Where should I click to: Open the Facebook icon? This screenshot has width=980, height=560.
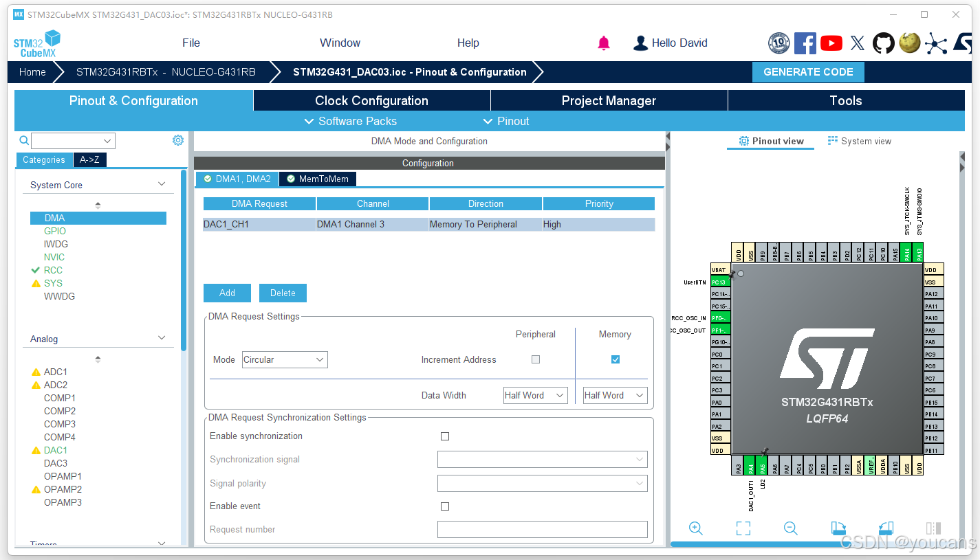(805, 43)
